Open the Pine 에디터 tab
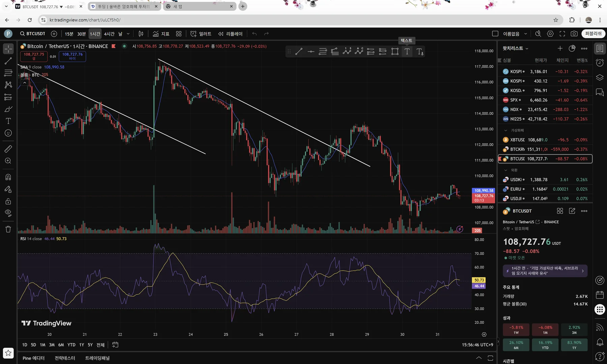 (x=33, y=358)
